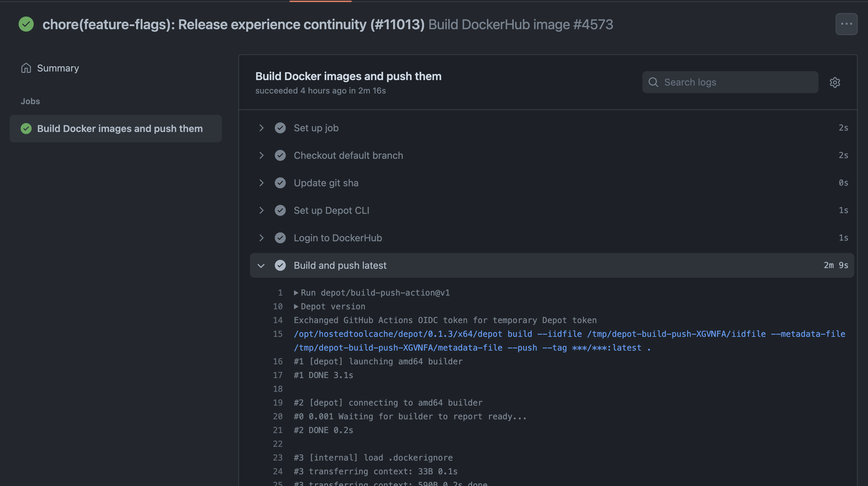Collapse the Build and push latest step
Viewport: 868px width, 486px height.
(x=260, y=264)
